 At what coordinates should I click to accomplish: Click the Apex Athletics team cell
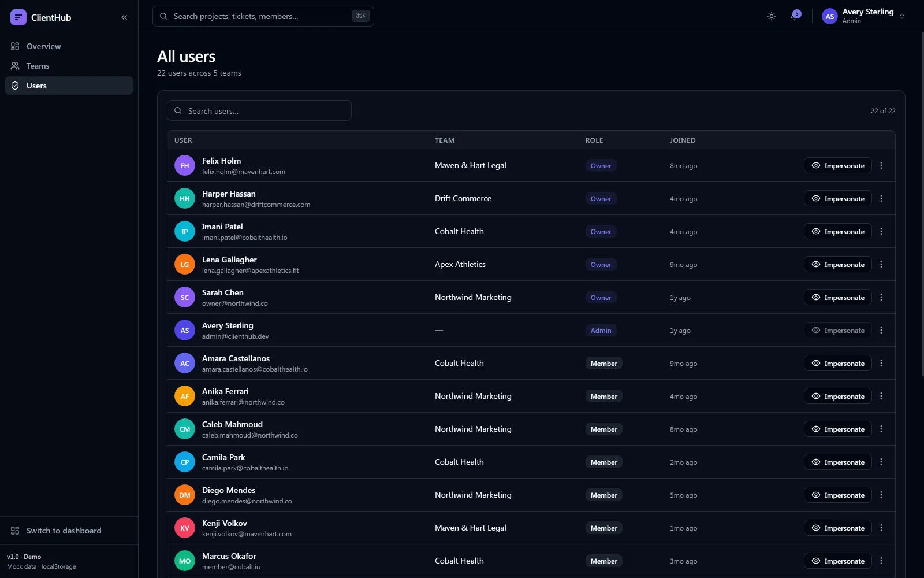coord(460,264)
